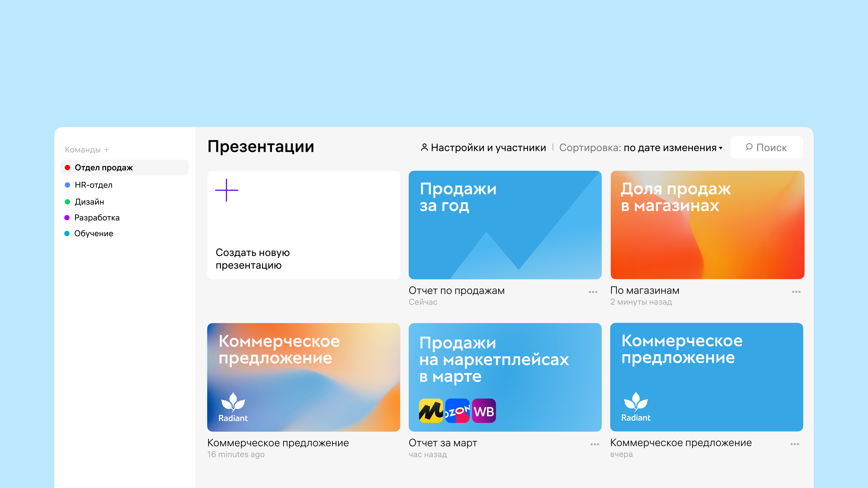Select the Отдел продаж team
The image size is (868, 488).
[104, 168]
